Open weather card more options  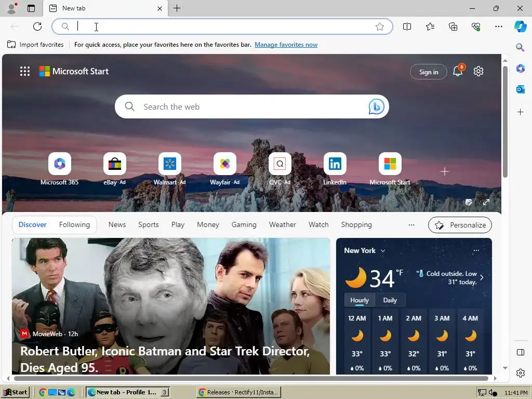pyautogui.click(x=476, y=250)
